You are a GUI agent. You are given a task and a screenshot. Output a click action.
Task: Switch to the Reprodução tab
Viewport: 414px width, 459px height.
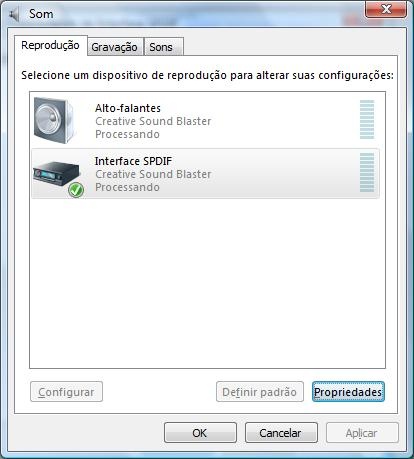point(50,45)
